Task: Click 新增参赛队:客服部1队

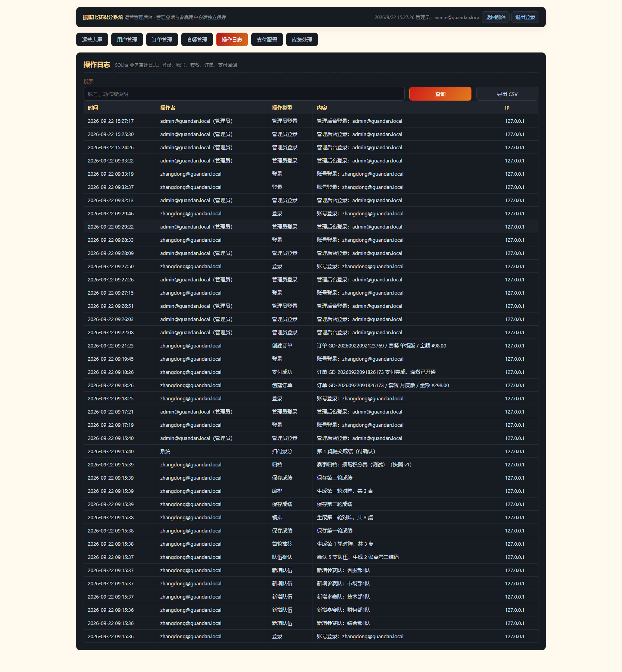Action: pos(343,570)
